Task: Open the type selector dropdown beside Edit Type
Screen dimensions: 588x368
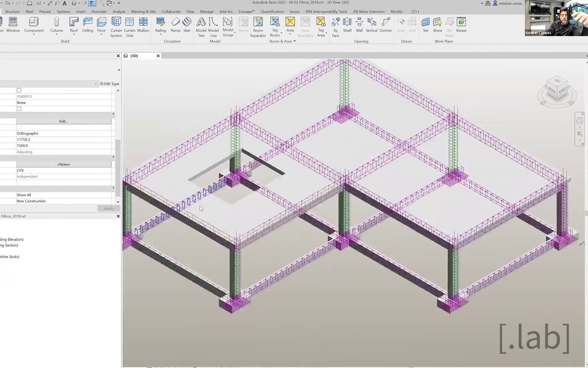Action: (x=96, y=84)
